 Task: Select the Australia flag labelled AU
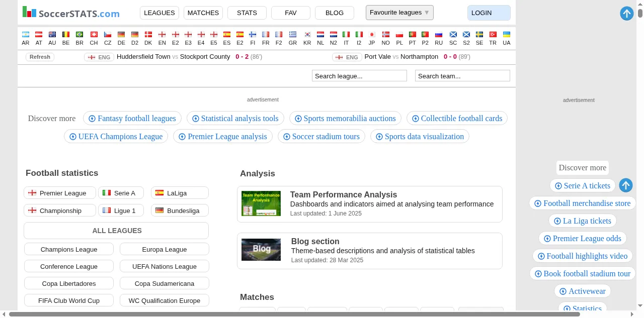pyautogui.click(x=52, y=35)
